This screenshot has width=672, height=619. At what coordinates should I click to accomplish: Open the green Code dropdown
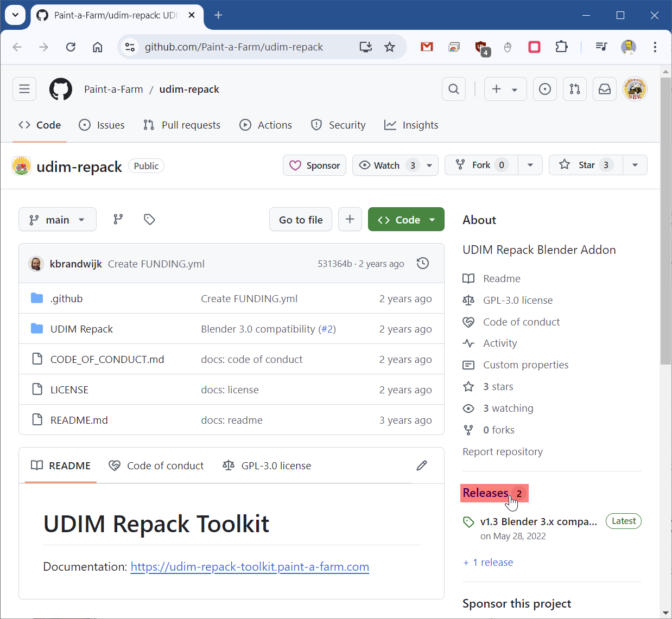point(406,219)
